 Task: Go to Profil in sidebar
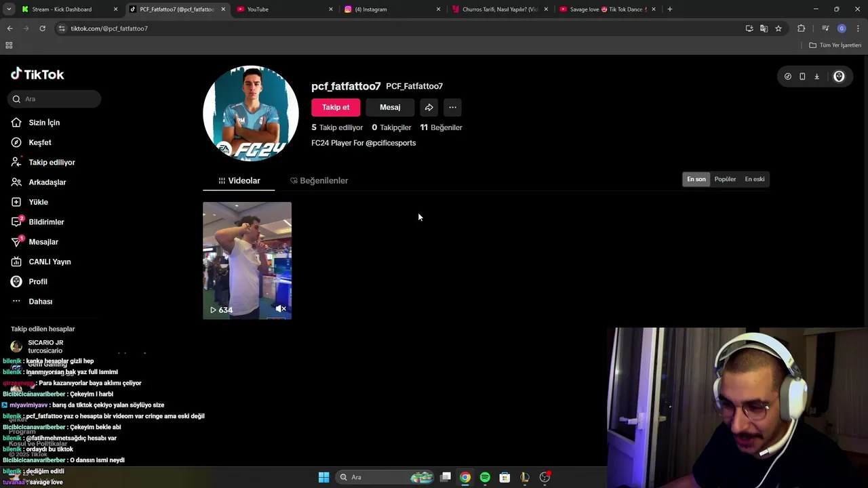coord(38,281)
